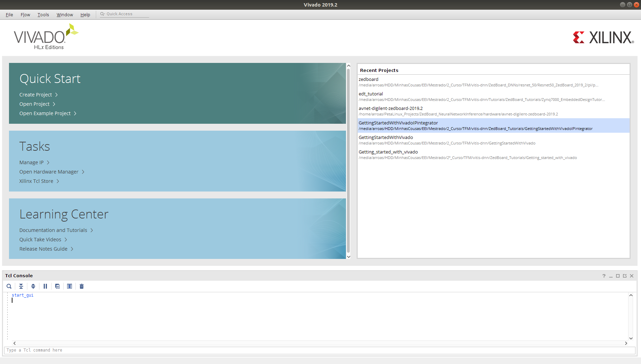
Task: Select recent project avnet-digilent-zedboard-2019.2
Action: tap(494, 111)
